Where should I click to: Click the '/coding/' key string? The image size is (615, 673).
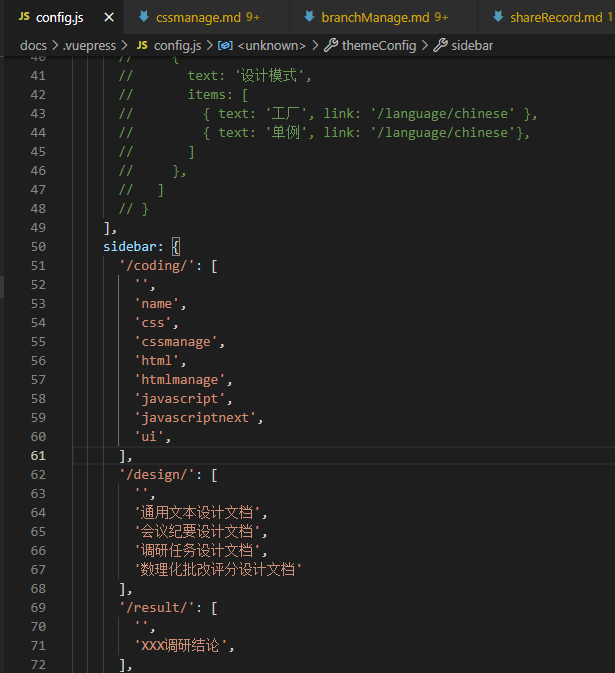tap(156, 266)
